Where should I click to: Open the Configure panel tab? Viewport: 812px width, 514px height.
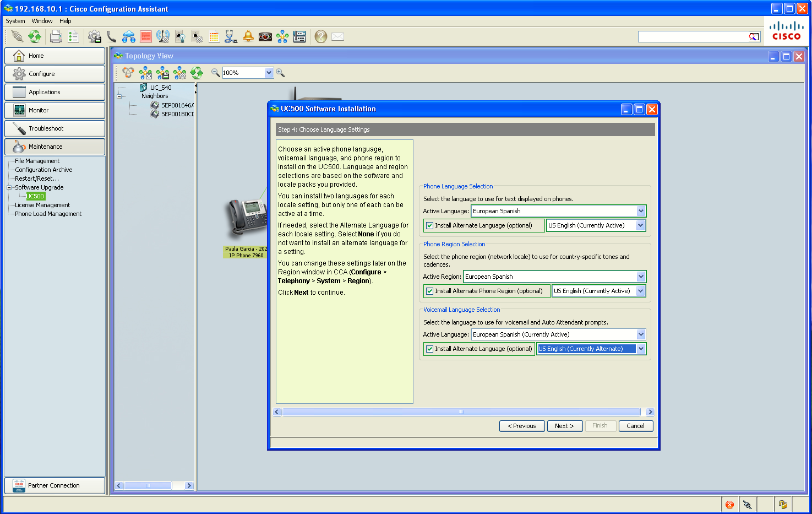click(55, 74)
